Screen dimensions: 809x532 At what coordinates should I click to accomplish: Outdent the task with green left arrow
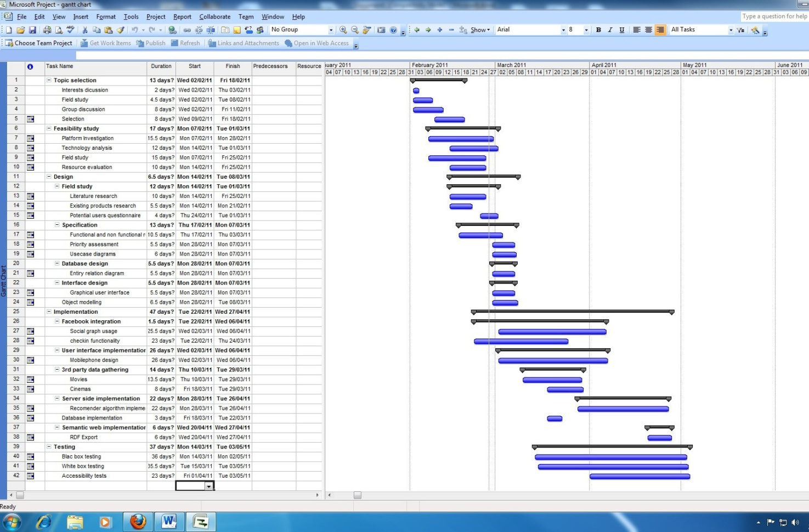[x=417, y=30]
